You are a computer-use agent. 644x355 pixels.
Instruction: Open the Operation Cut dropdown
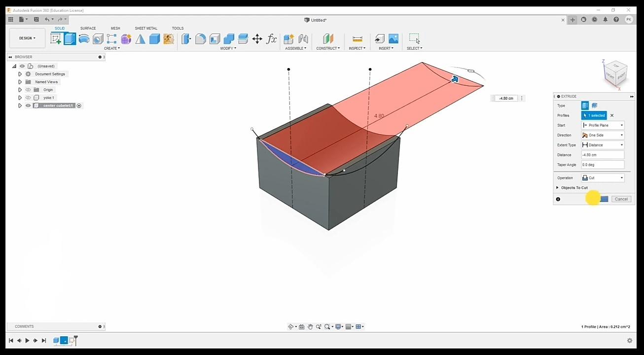coord(603,178)
